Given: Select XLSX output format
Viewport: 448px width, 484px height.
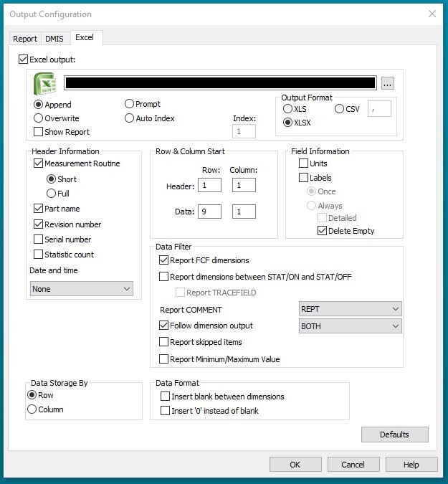Looking at the screenshot, I should click(287, 123).
